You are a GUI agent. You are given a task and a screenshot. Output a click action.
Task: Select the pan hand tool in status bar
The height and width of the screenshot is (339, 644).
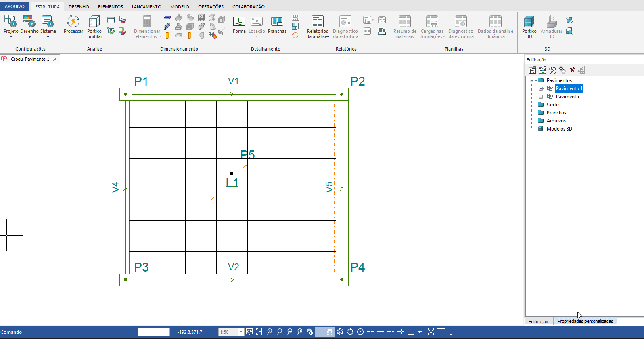click(x=309, y=332)
